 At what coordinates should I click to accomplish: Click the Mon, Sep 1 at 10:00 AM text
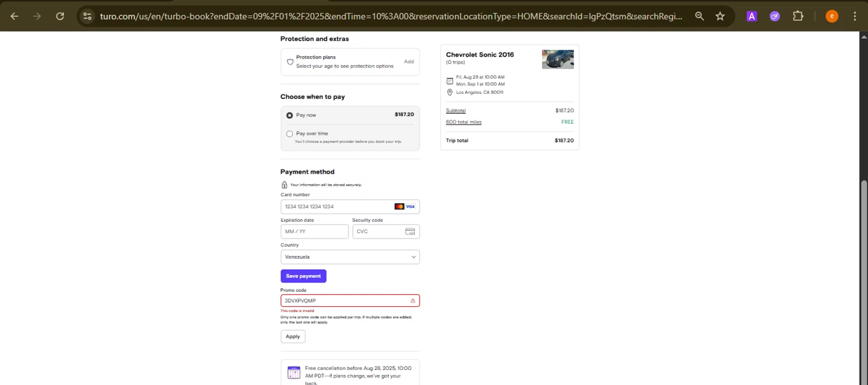480,84
